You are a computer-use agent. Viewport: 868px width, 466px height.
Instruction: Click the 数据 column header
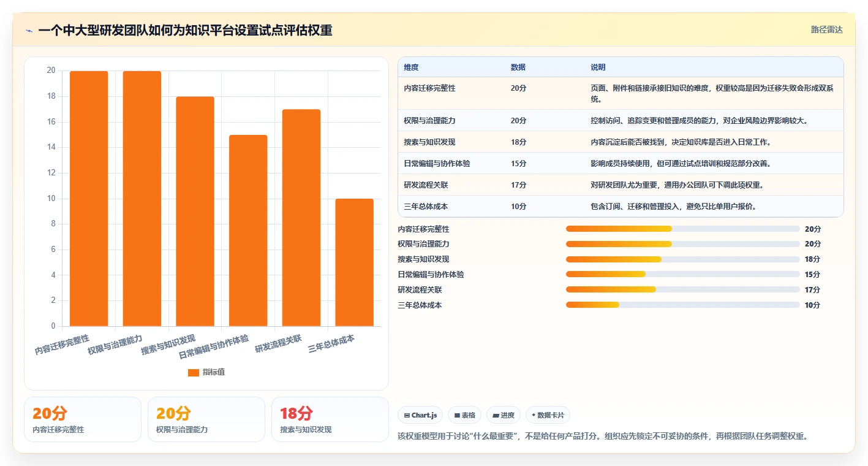point(518,67)
